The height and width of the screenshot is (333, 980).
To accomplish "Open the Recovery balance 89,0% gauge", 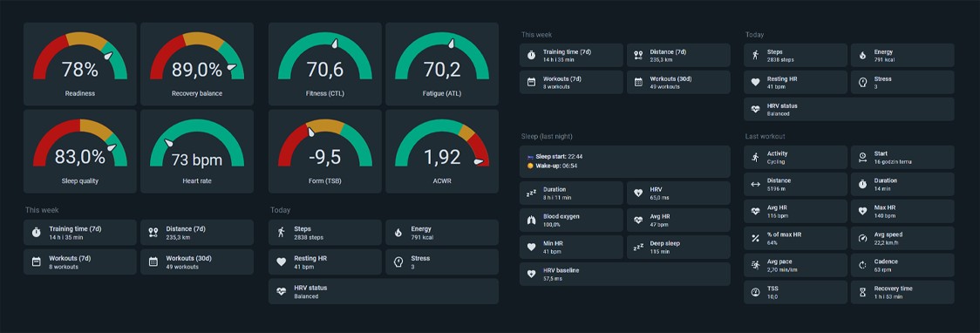I will click(197, 65).
